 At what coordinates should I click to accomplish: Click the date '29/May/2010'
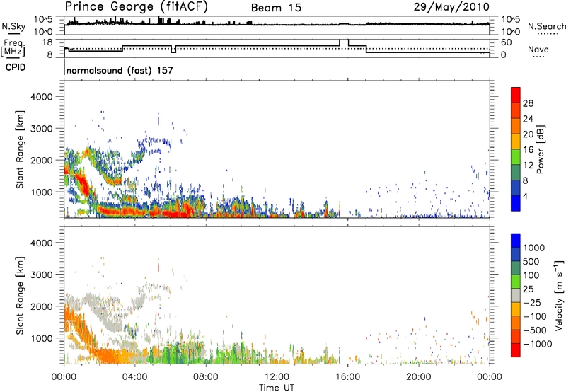click(451, 7)
